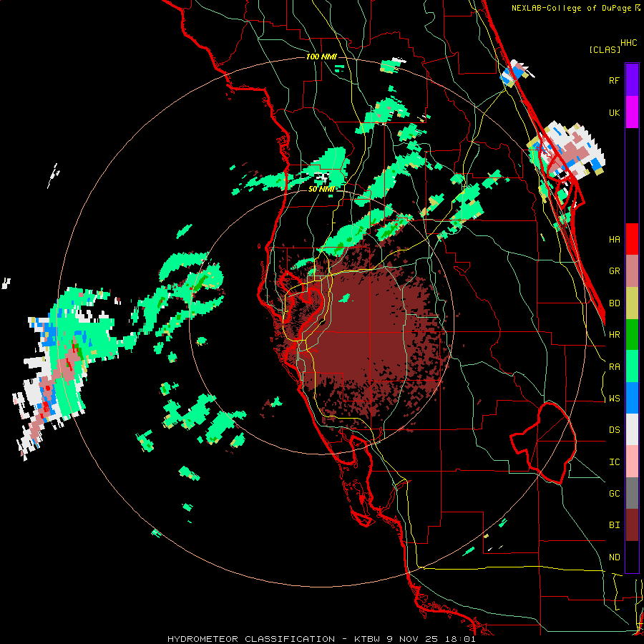Click the [CLAS] legend heading
The image size is (644, 644).
pos(605,49)
